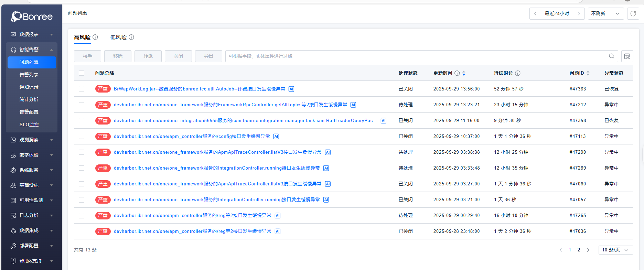Open AI badge for issue #47113
The height and width of the screenshot is (270, 644).
[276, 137]
